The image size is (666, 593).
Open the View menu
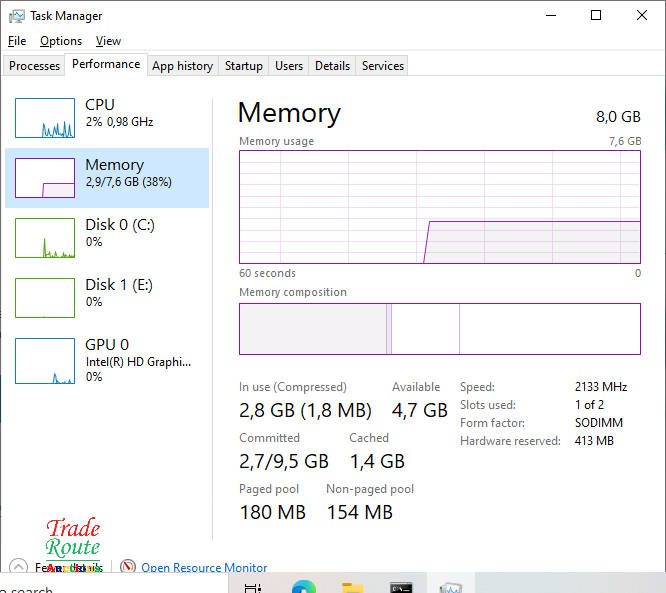[108, 41]
